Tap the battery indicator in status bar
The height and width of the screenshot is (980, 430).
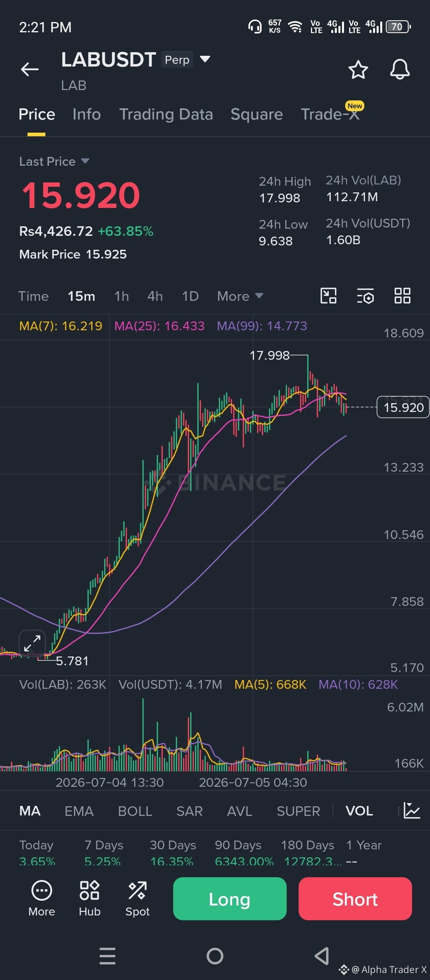point(398,27)
